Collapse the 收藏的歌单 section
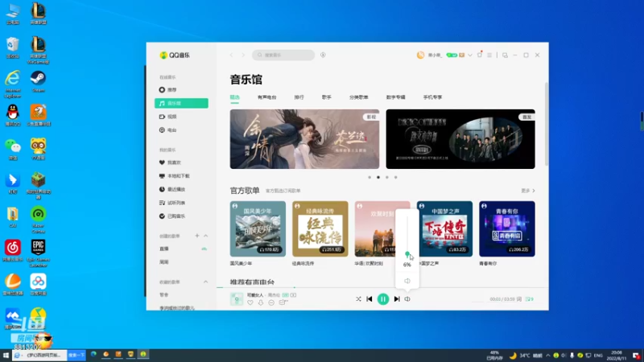The image size is (644, 362). [206, 282]
